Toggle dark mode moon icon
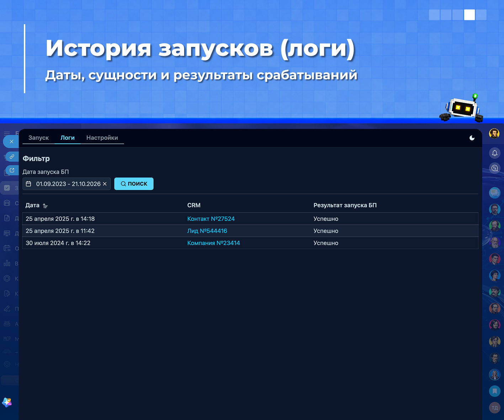 472,138
